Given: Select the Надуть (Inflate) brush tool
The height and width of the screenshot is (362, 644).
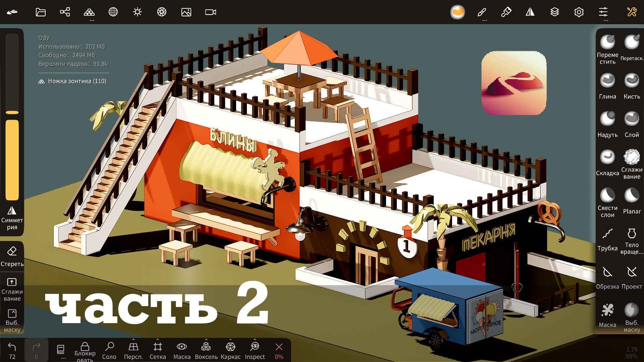Looking at the screenshot, I should tap(607, 125).
